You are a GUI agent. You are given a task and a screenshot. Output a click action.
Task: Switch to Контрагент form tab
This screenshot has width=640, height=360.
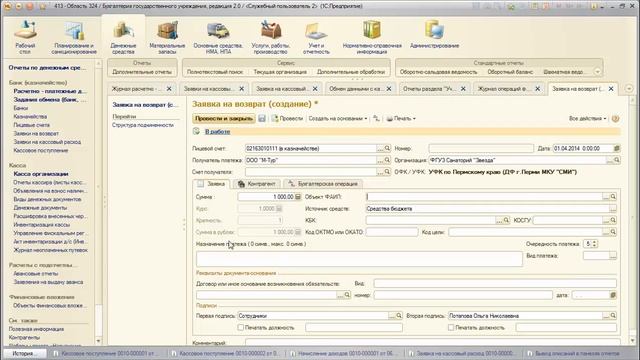257,184
